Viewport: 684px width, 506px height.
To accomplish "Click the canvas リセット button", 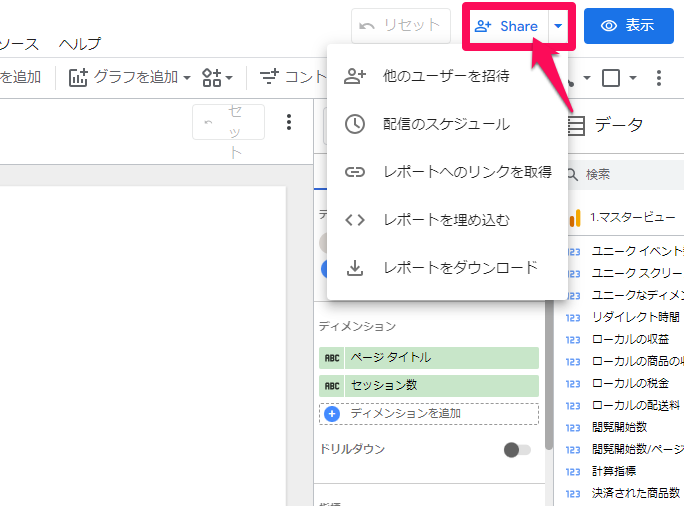I will (x=228, y=122).
